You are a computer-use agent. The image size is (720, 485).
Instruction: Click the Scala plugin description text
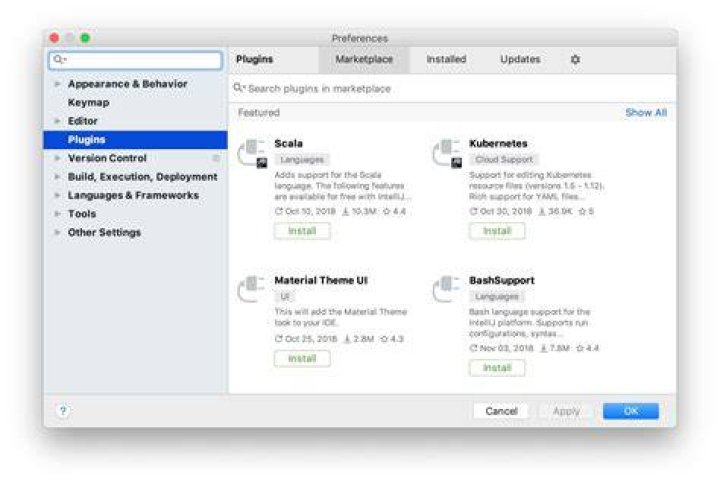[x=342, y=186]
